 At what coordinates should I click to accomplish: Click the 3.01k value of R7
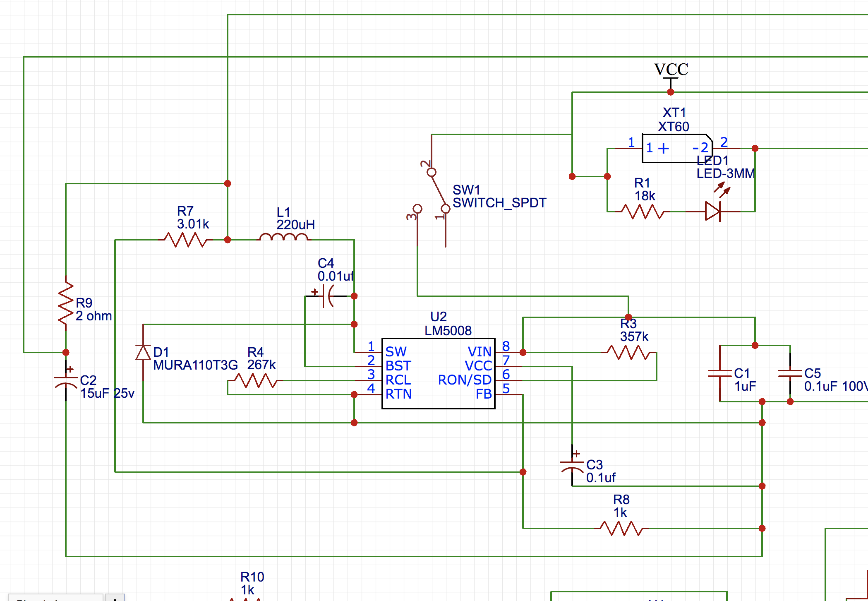193,224
